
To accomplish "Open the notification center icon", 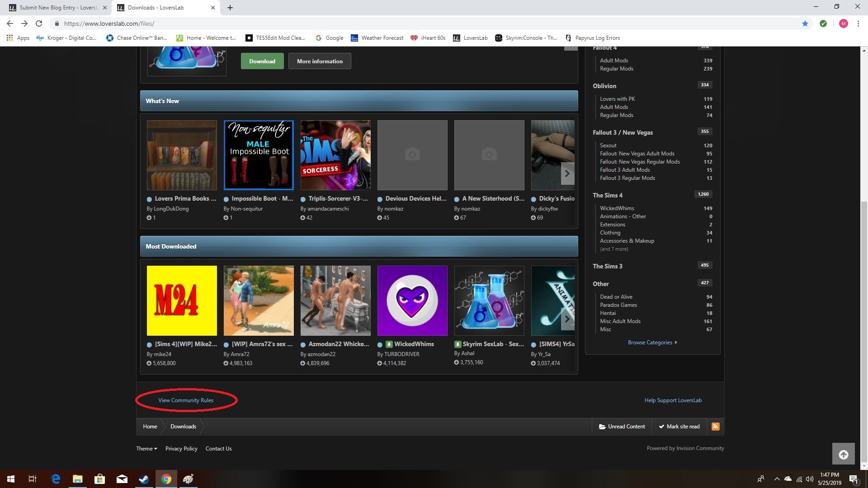I will click(x=854, y=479).
